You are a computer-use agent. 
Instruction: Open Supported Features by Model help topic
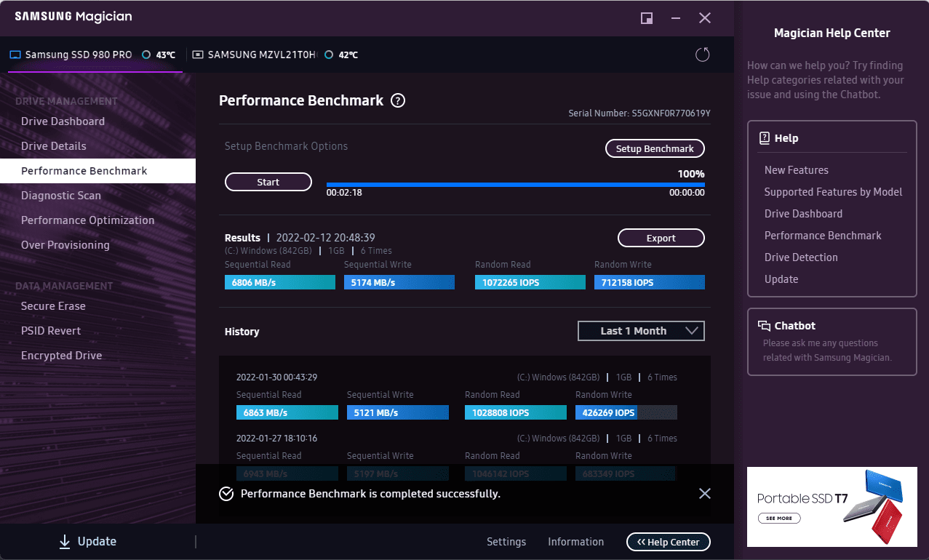click(x=833, y=192)
